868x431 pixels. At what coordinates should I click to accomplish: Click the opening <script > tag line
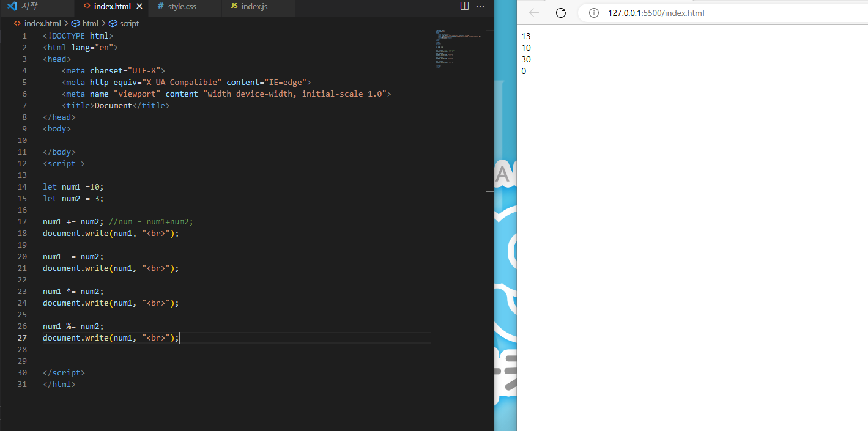pyautogui.click(x=64, y=164)
